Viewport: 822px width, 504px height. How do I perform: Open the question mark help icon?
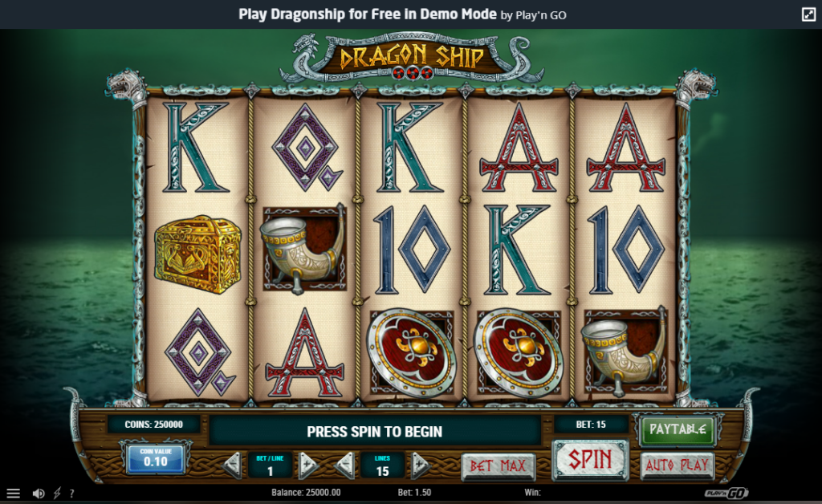click(x=71, y=493)
